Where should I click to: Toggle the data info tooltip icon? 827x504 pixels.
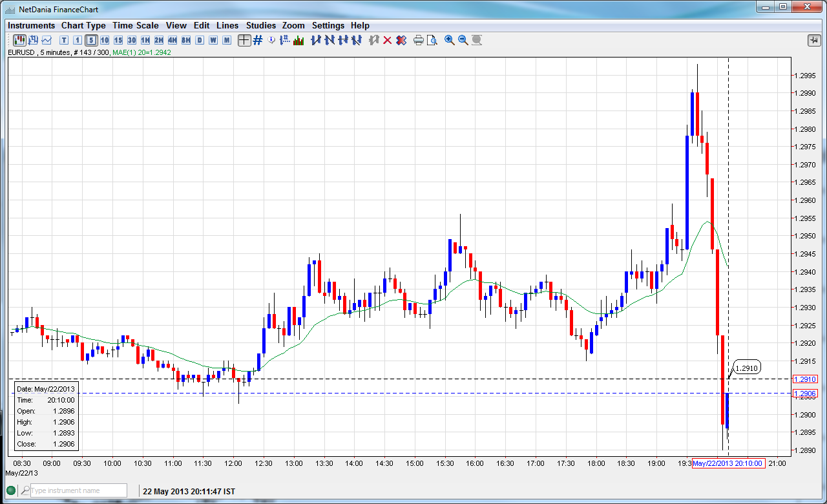271,40
